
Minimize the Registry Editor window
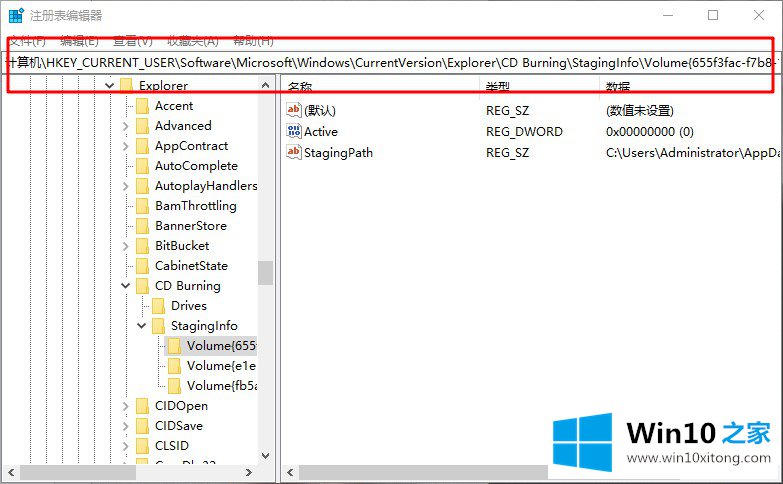(x=668, y=15)
